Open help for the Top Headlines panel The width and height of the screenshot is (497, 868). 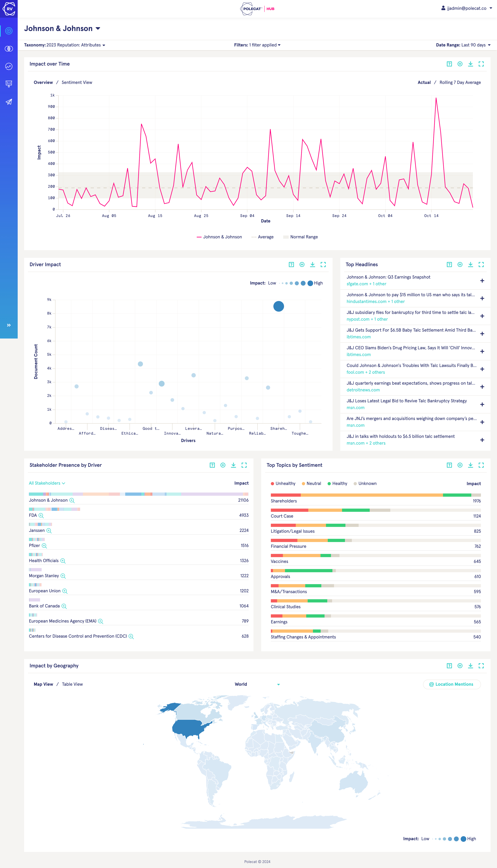coord(449,265)
